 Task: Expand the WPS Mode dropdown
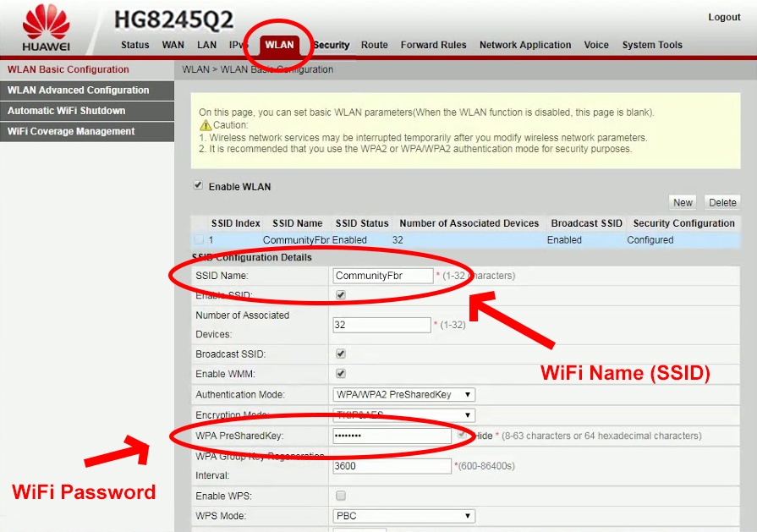(x=404, y=516)
